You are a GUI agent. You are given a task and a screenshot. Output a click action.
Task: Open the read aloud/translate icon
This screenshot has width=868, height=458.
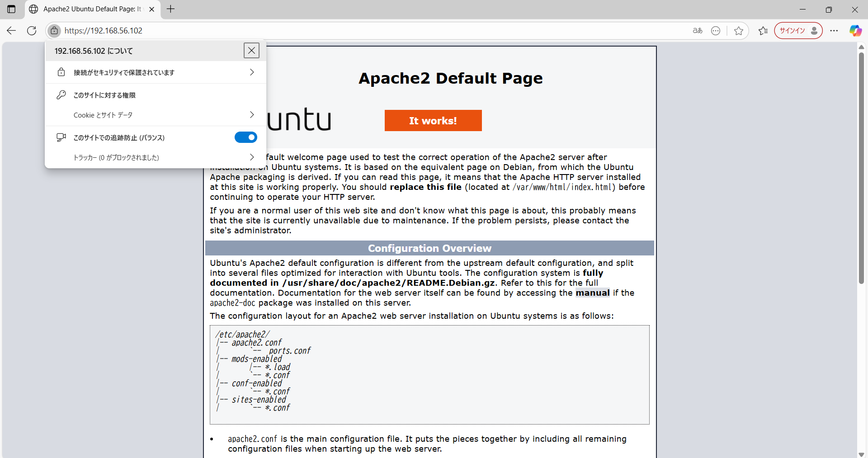[698, 31]
